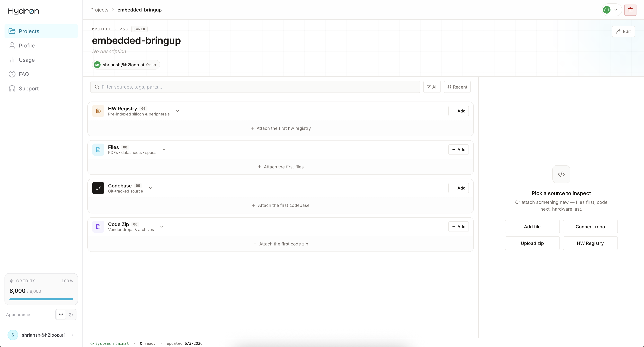Screen dimensions: 644x347
Task: Click the SH avatar beside owner email
Action: (x=97, y=65)
